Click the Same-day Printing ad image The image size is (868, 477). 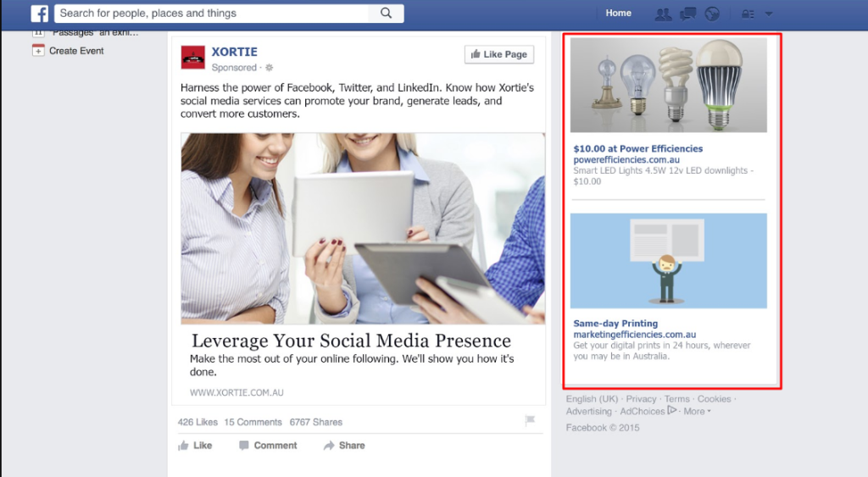pos(668,261)
